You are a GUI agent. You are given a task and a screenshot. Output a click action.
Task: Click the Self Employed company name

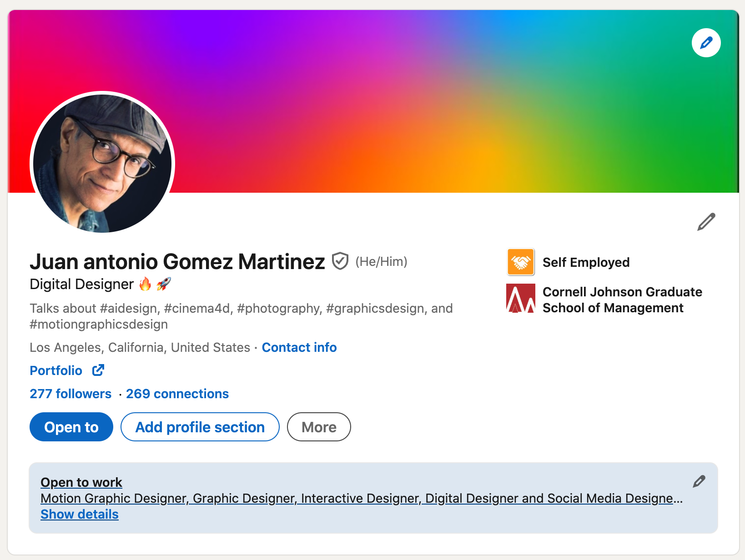586,262
